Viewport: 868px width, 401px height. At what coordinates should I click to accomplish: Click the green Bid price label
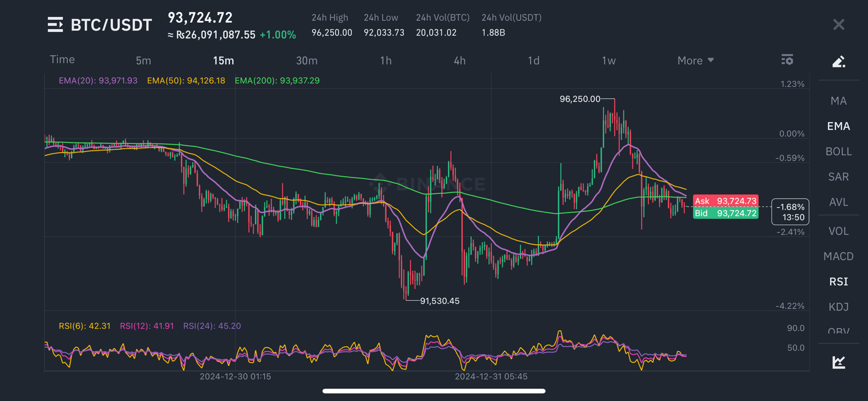726,213
